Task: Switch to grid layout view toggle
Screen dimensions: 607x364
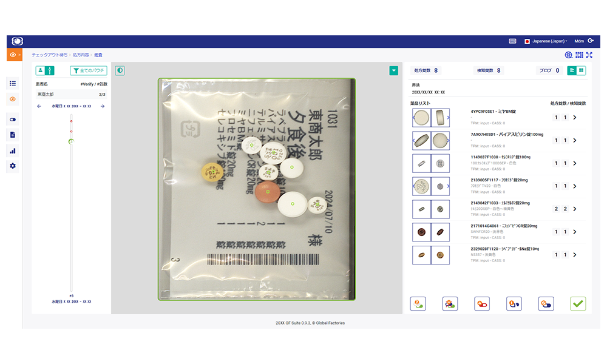Action: pos(581,70)
